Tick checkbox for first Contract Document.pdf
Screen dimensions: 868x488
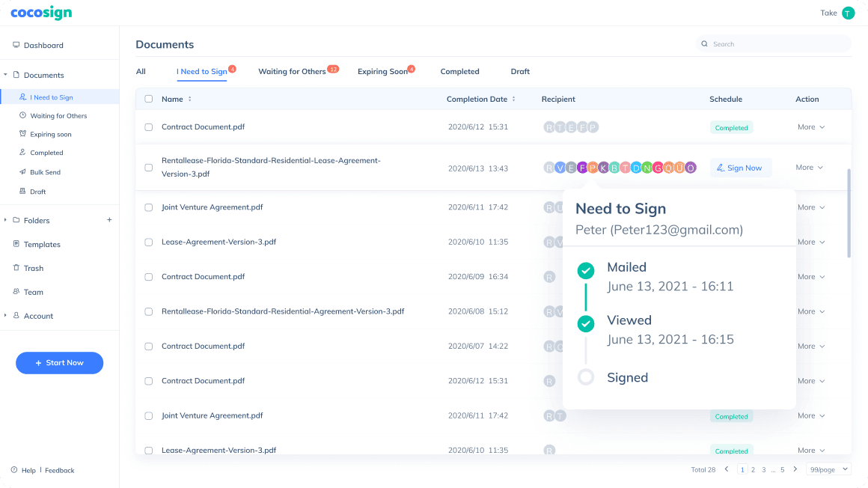pos(148,127)
